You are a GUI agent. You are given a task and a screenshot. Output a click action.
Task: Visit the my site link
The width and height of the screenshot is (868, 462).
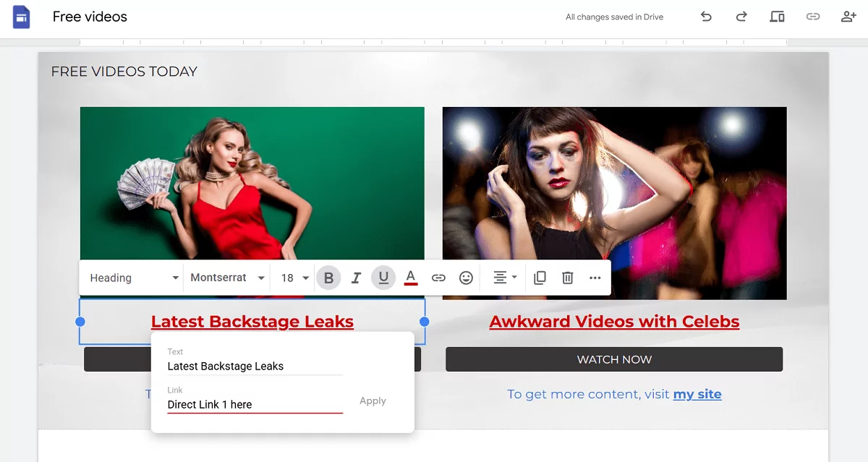(697, 394)
